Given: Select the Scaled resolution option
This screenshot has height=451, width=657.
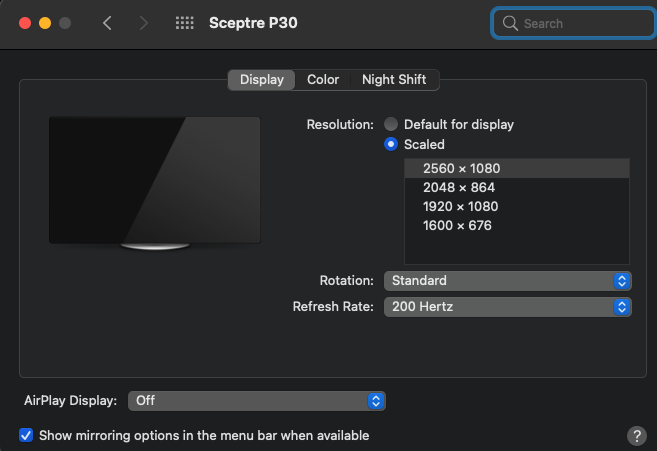Looking at the screenshot, I should [391, 145].
